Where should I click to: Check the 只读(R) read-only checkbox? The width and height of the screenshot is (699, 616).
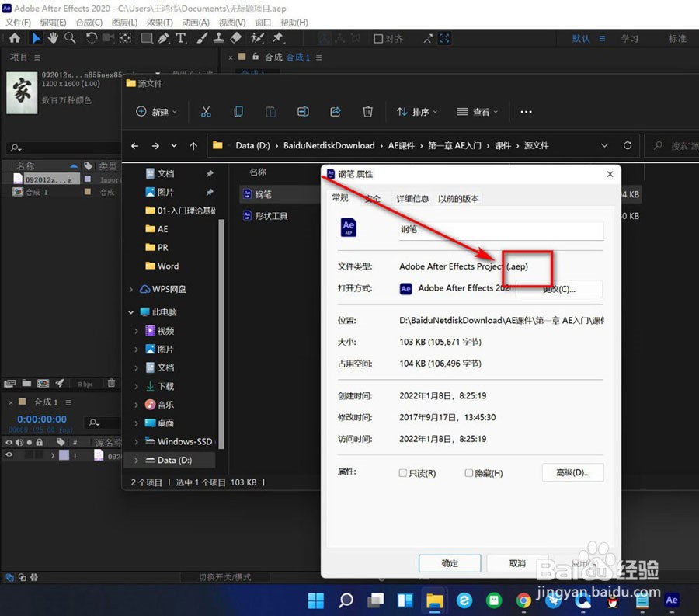pos(403,473)
